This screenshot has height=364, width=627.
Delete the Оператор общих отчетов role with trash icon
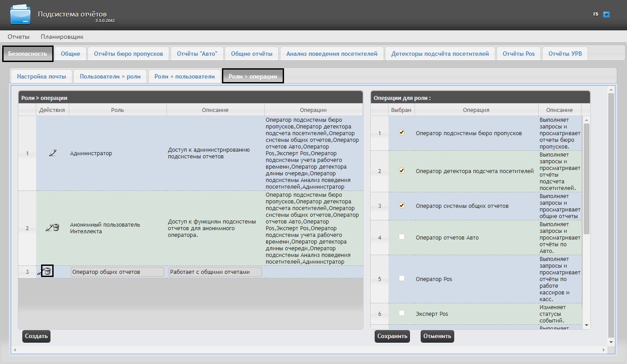(x=48, y=271)
